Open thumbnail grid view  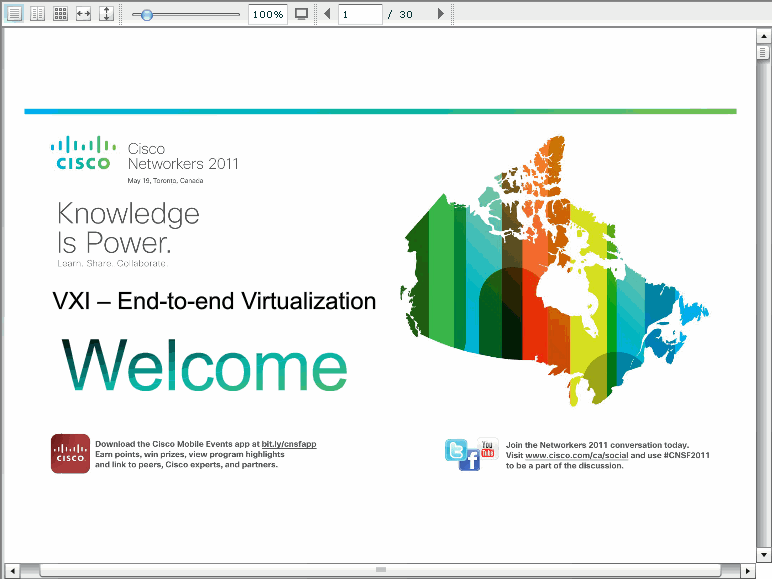click(x=61, y=14)
